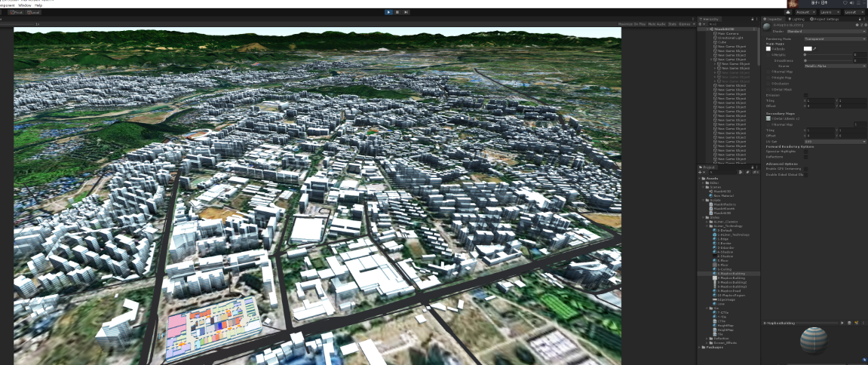Click the Pause button in the toolbar

point(398,12)
